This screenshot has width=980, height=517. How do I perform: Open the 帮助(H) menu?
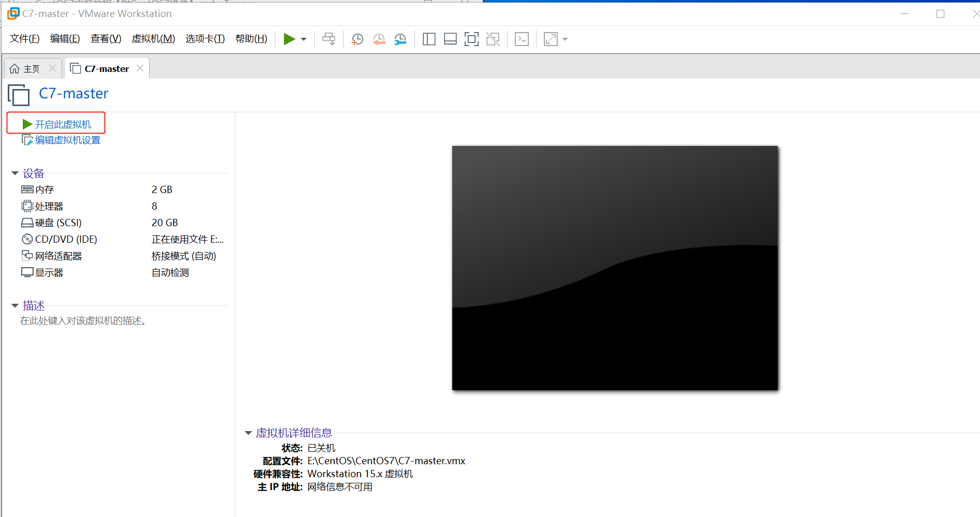(251, 39)
